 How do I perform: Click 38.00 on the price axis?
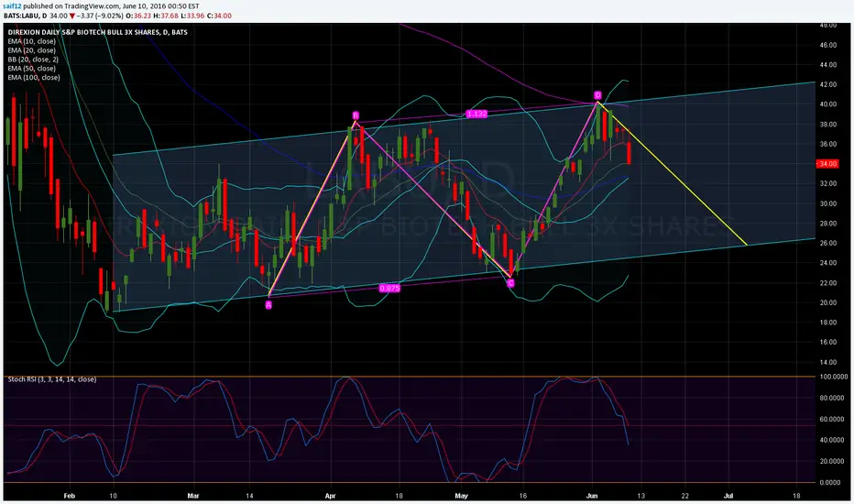point(827,125)
